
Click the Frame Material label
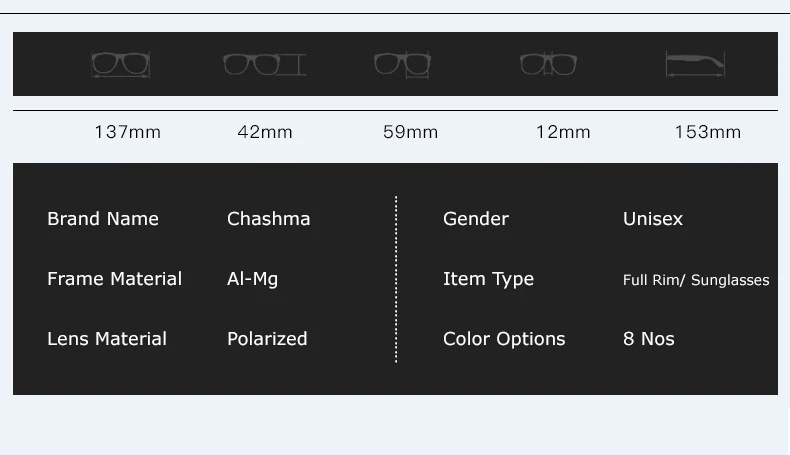click(114, 279)
